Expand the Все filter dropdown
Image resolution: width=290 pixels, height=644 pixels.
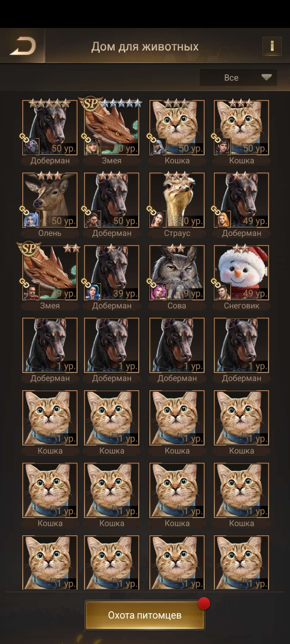tap(238, 77)
